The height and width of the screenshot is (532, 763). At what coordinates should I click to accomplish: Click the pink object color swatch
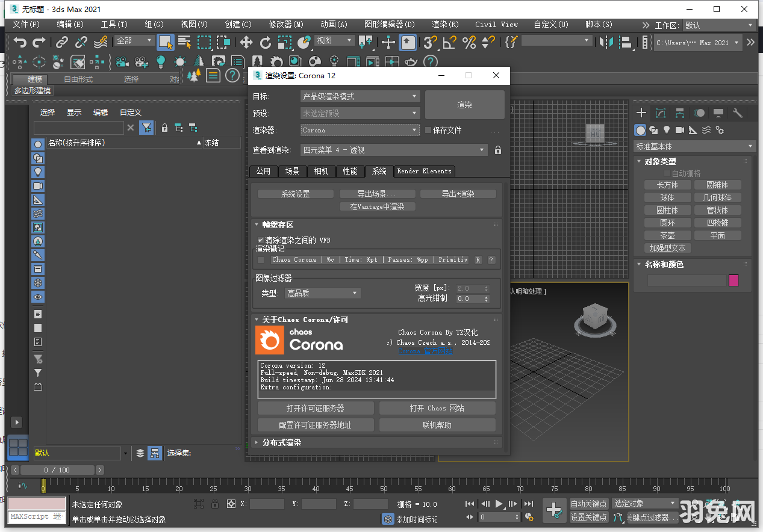pyautogui.click(x=733, y=280)
